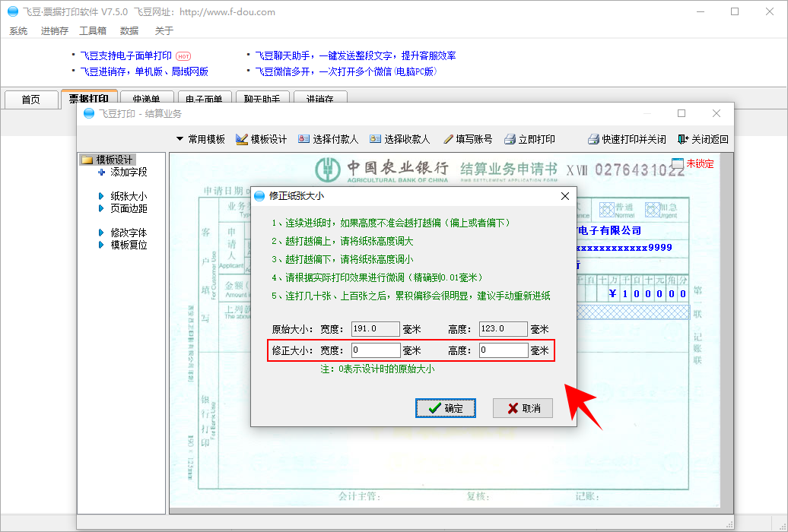
Task: Click the note 0表示设计时的原始大小
Action: point(377,369)
